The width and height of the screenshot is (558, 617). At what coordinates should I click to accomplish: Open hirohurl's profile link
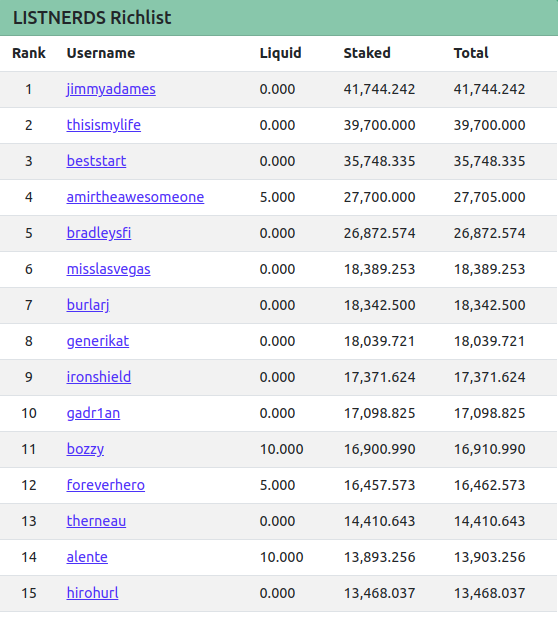point(92,593)
